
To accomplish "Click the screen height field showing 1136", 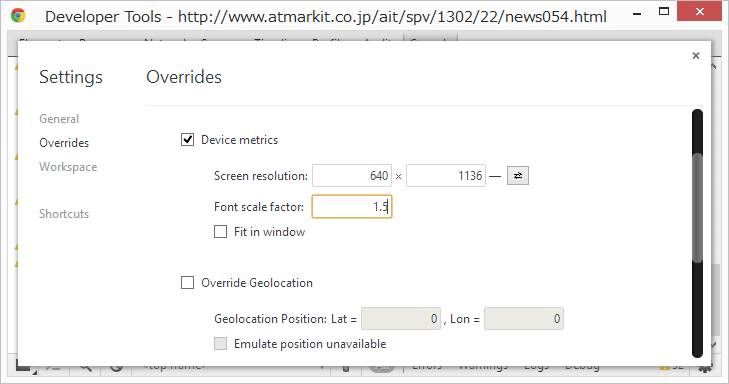I will [x=446, y=176].
